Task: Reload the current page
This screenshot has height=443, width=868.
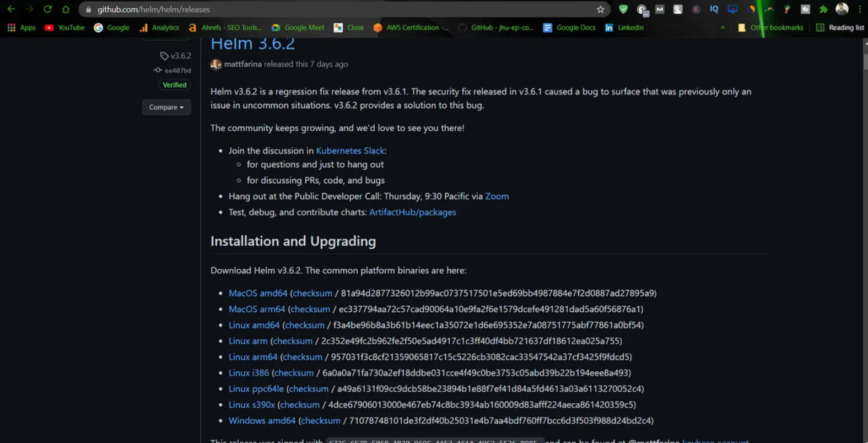Action: [x=47, y=9]
